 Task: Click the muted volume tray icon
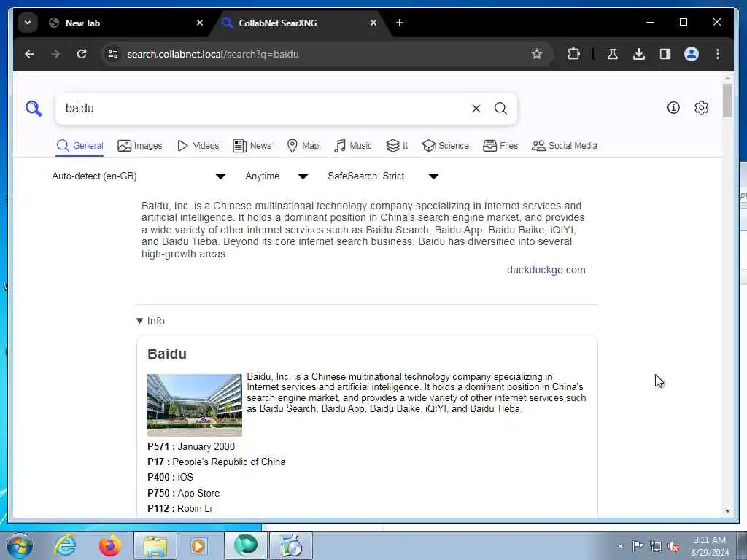click(673, 547)
